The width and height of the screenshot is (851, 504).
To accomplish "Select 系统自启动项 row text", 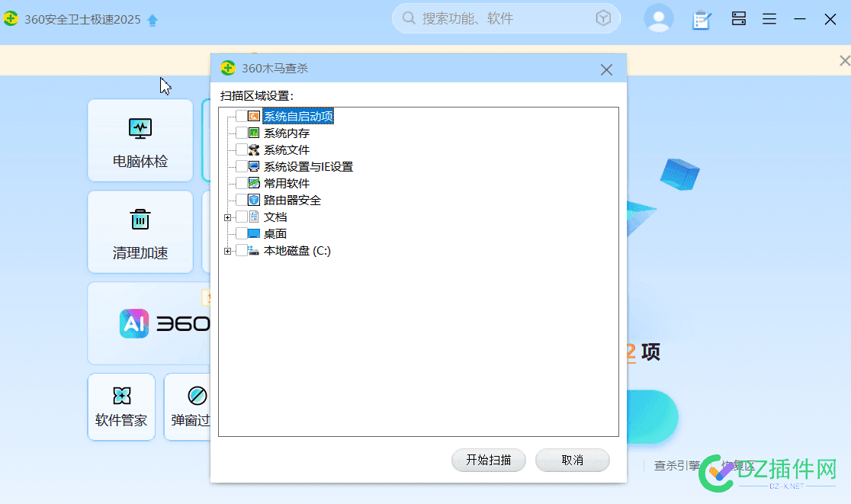I will [x=298, y=116].
